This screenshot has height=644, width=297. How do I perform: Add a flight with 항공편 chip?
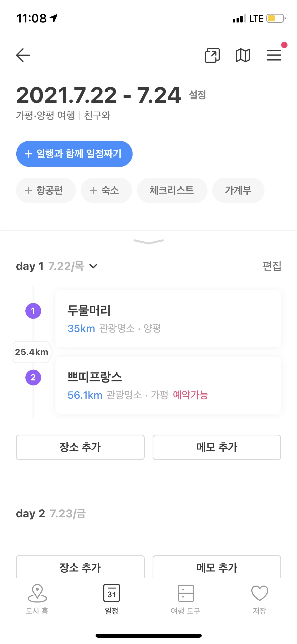coord(46,190)
